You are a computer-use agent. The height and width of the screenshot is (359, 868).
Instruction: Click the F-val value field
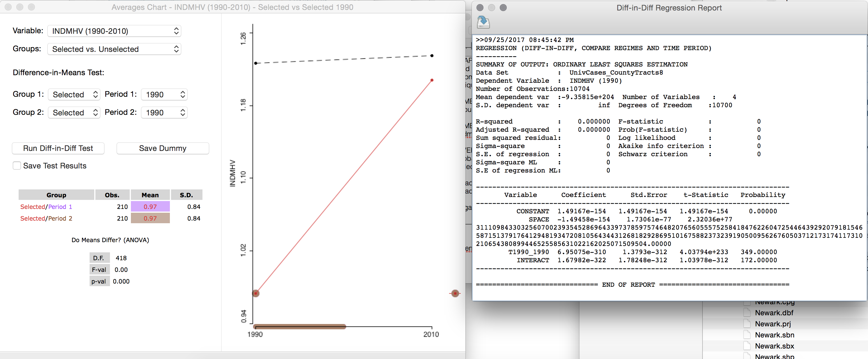tap(122, 270)
